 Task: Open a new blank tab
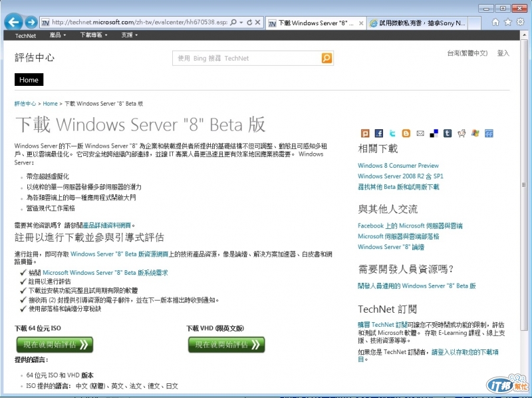point(474,23)
